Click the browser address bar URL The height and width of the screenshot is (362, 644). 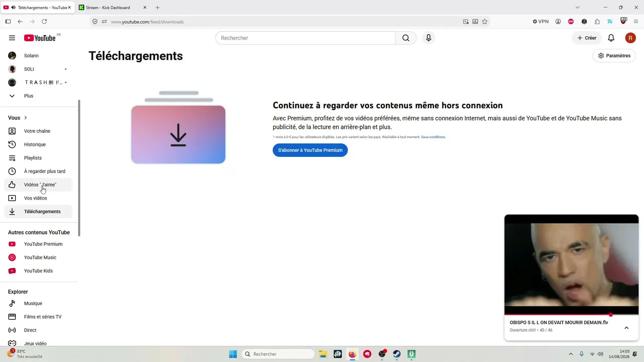[147, 22]
